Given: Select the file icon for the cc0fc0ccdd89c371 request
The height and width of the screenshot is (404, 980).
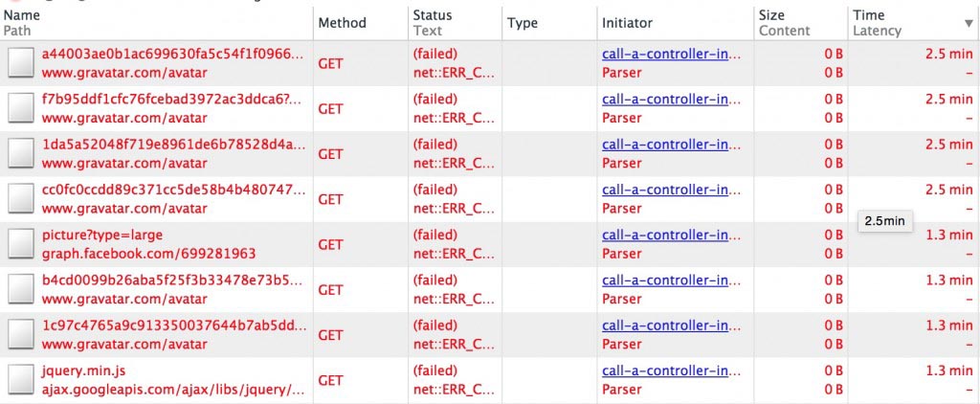Looking at the screenshot, I should click(21, 199).
